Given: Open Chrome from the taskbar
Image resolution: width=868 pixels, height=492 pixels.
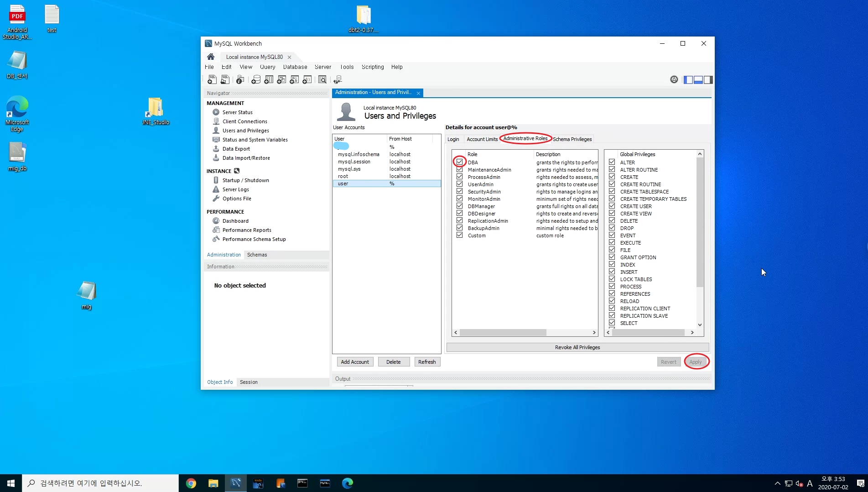Looking at the screenshot, I should [x=191, y=483].
